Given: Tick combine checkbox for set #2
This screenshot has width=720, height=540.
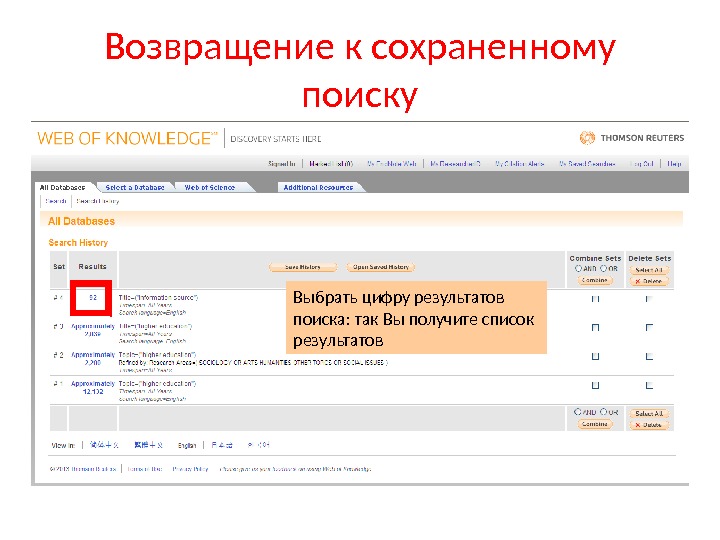Looking at the screenshot, I should click(x=596, y=356).
